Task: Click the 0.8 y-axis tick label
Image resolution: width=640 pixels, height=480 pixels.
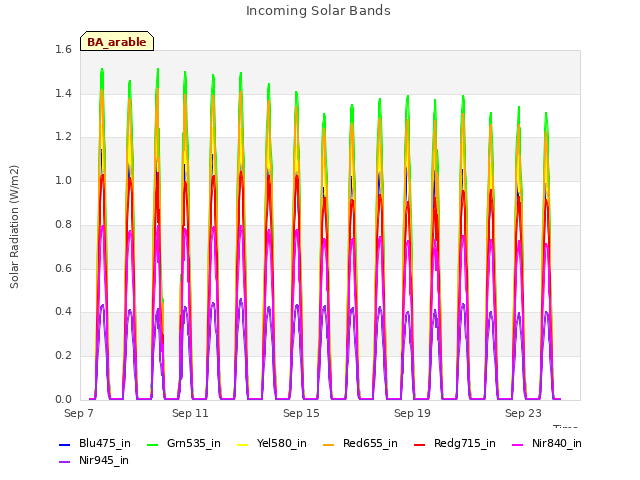Action: (x=63, y=224)
